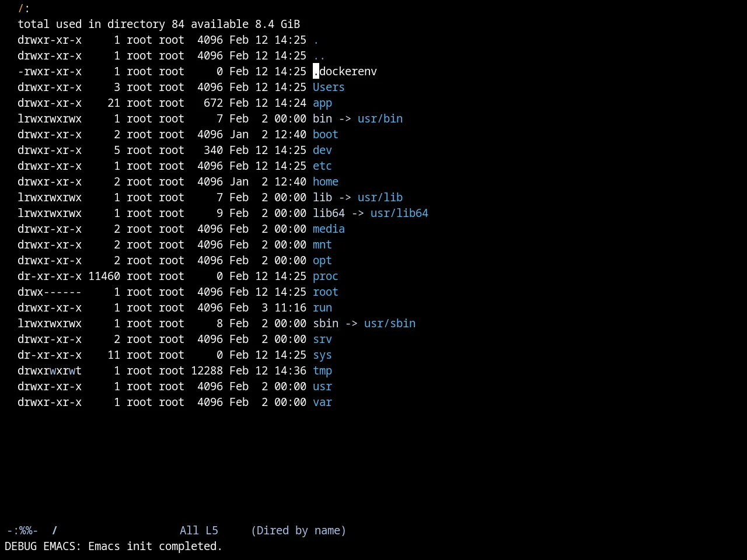Select the mnt directory

point(322,244)
